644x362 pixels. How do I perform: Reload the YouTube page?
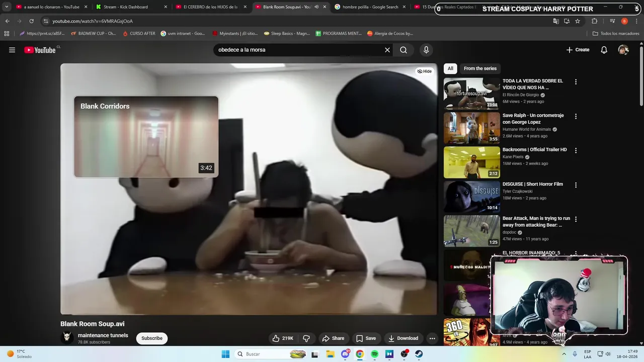pos(31,21)
